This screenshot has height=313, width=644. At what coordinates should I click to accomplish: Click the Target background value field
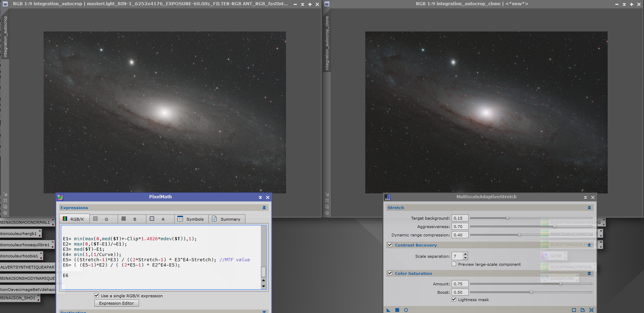tap(460, 218)
